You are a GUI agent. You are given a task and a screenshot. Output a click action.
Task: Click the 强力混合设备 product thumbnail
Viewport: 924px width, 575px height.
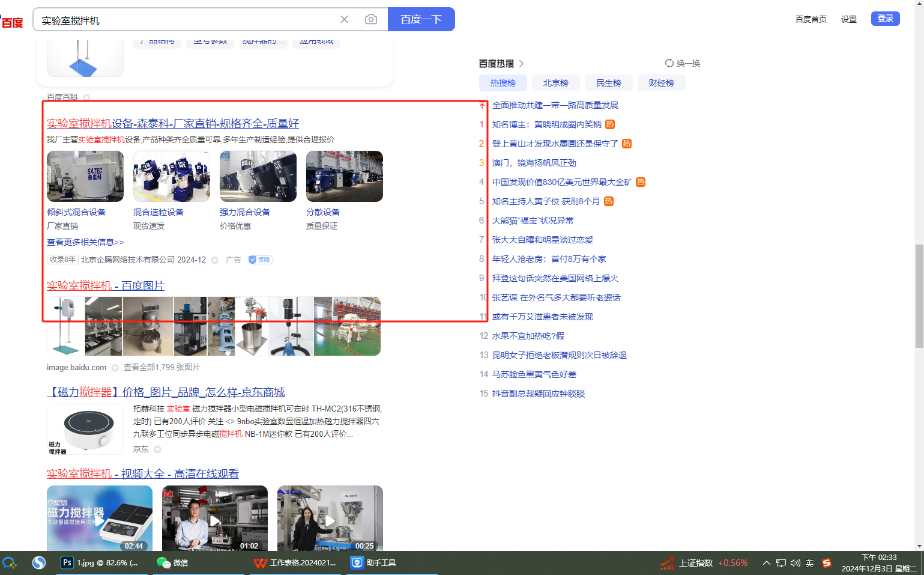click(x=258, y=176)
